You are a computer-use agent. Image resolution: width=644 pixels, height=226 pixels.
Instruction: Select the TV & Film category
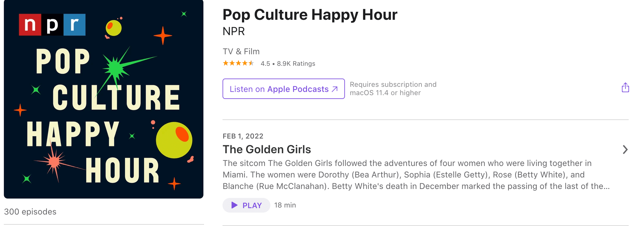[x=241, y=51]
